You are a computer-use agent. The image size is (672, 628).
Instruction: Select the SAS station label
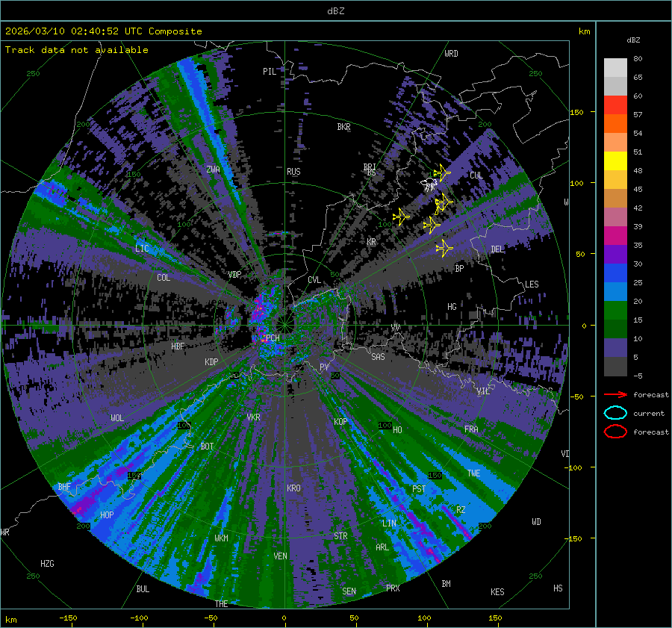click(x=378, y=357)
